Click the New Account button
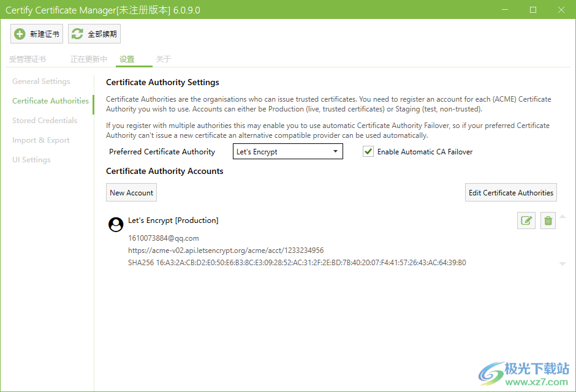576x392 pixels. 131,193
